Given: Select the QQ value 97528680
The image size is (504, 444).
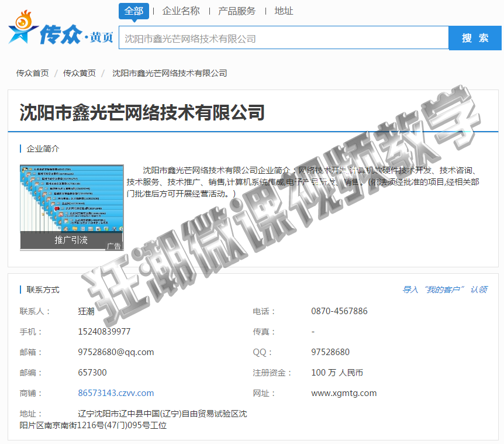Looking at the screenshot, I should coord(330,352).
